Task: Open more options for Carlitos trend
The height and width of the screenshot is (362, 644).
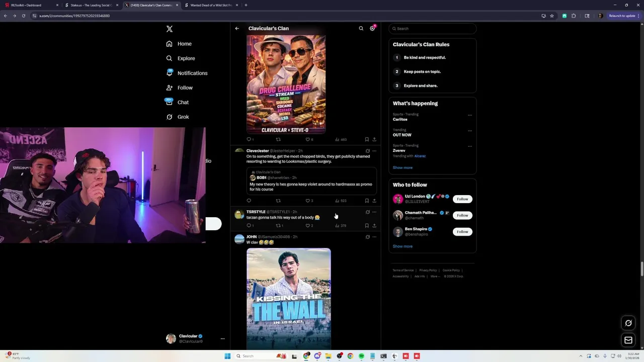Action: [x=470, y=115]
